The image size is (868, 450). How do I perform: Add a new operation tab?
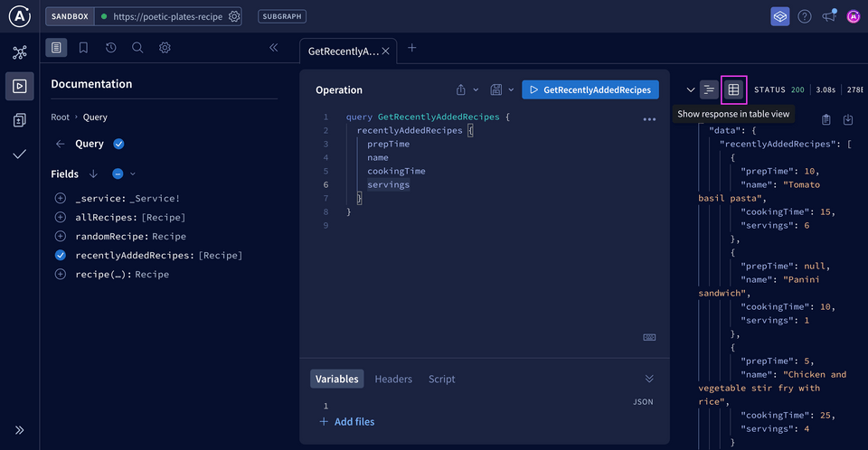412,48
